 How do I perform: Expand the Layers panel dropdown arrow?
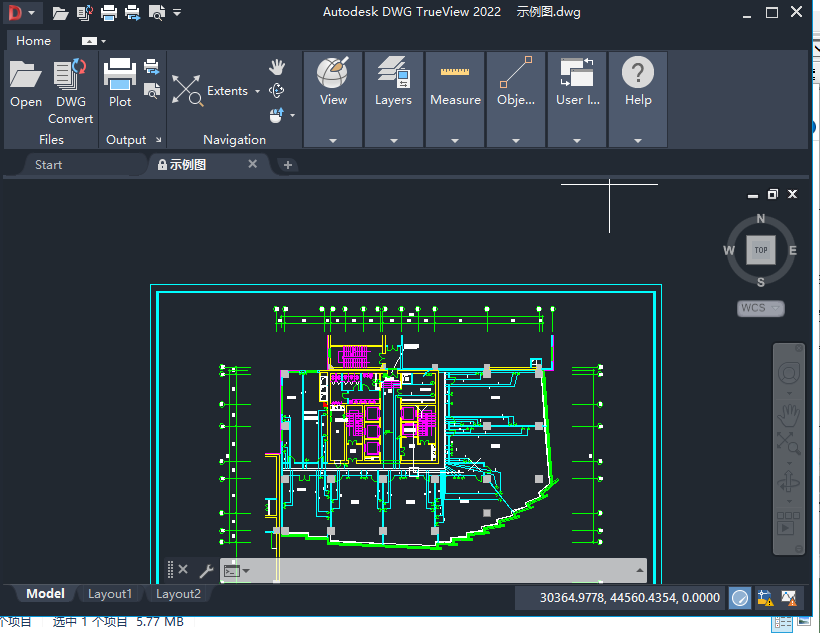click(x=394, y=141)
